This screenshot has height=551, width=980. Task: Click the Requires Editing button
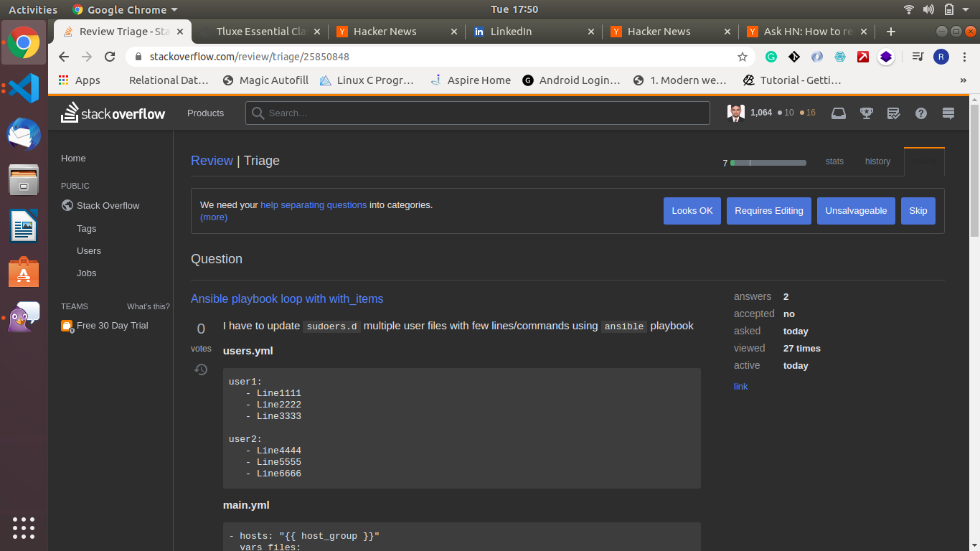pos(769,211)
